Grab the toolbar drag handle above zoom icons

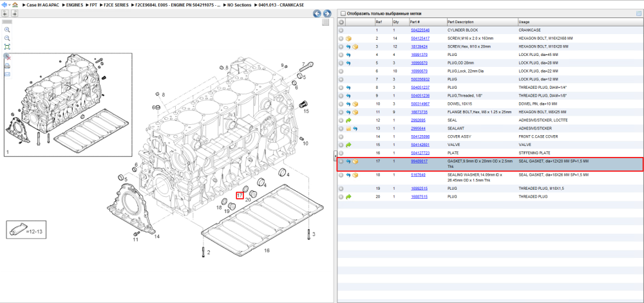(7, 21)
